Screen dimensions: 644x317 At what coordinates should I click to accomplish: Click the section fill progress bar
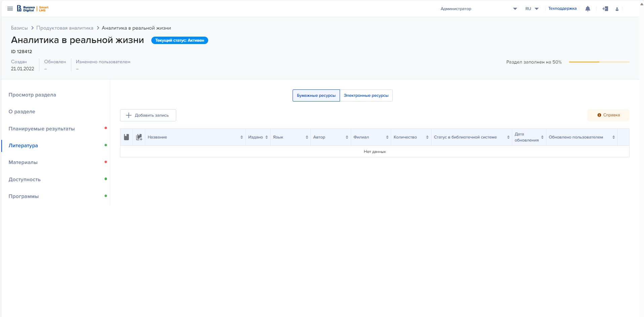click(x=599, y=62)
